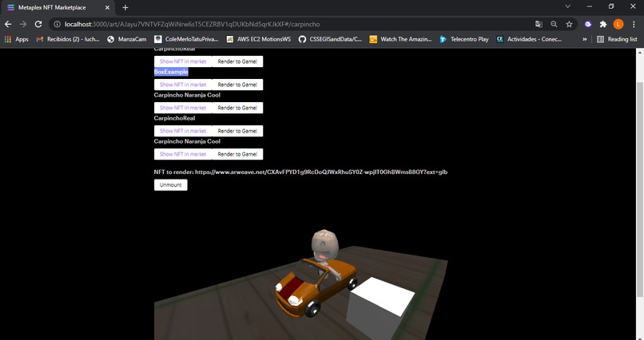Open Chrome's three-dot menu
The image size is (644, 340).
634,24
